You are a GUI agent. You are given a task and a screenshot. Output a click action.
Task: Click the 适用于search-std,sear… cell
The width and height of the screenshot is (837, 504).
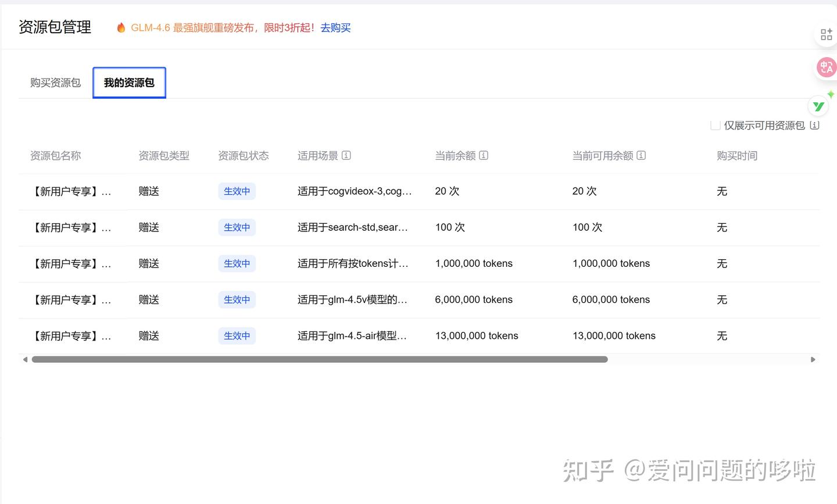point(353,227)
